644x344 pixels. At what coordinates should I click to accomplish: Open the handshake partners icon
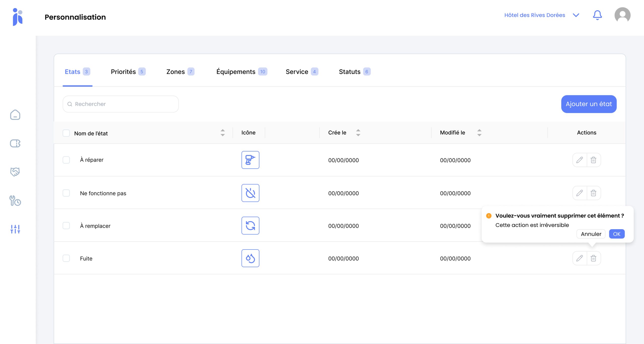(15, 172)
